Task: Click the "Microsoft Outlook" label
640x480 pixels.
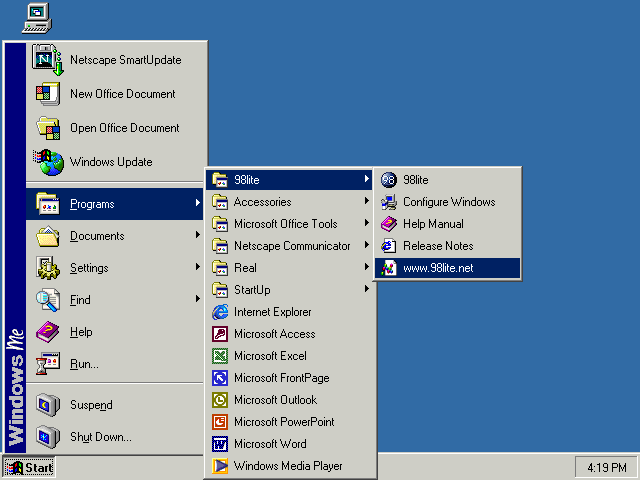Action: coord(276,400)
